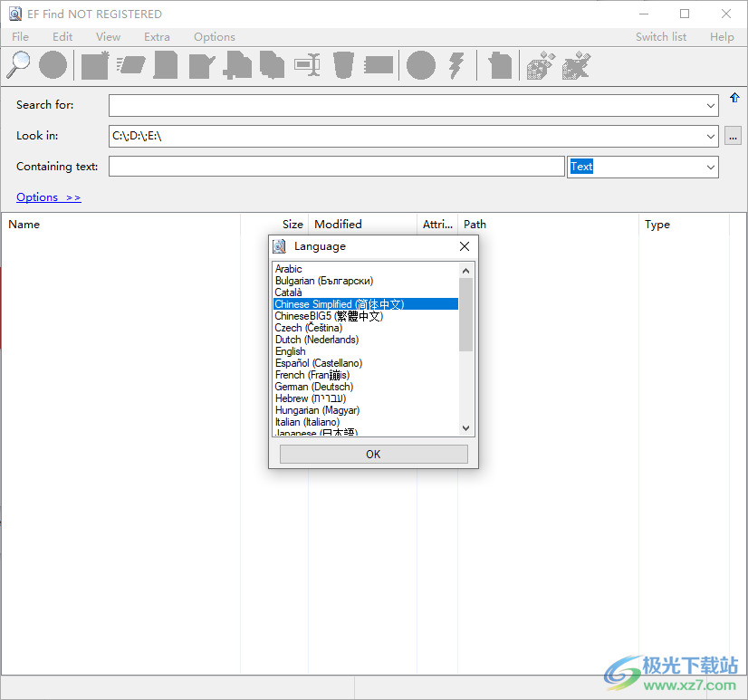The height and width of the screenshot is (700, 748).
Task: Click the copy files toolbar icon
Action: tap(272, 65)
